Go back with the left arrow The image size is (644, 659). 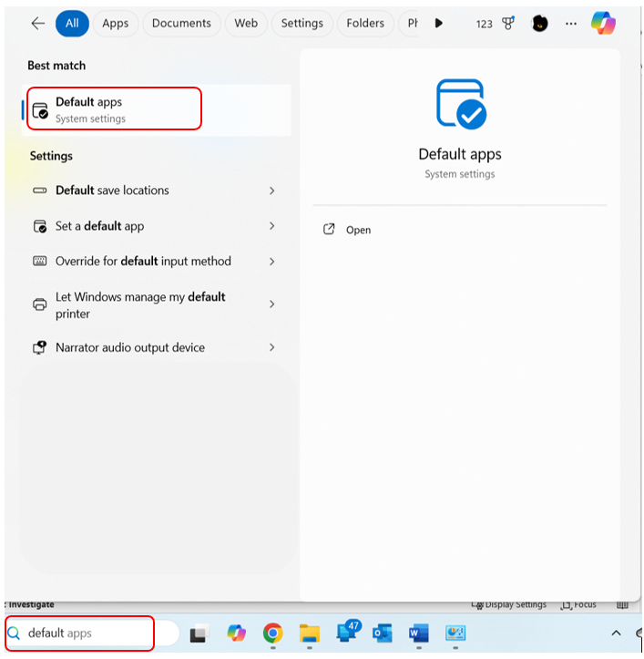point(38,23)
